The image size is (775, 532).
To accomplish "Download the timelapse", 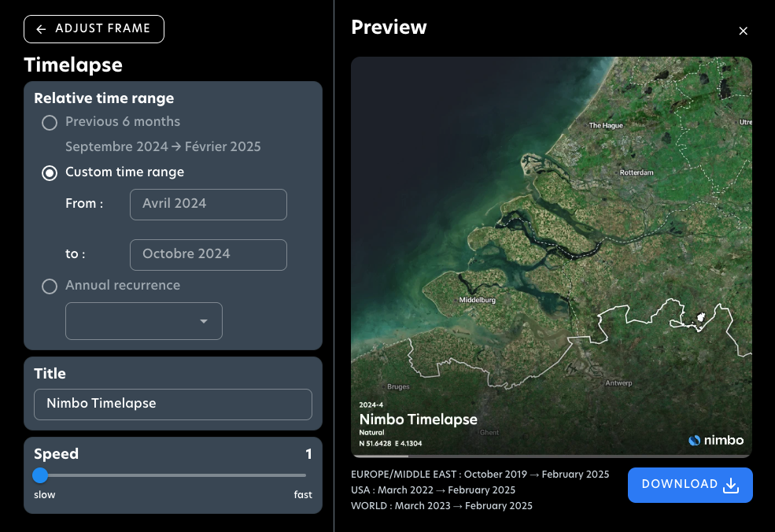I will pyautogui.click(x=690, y=485).
